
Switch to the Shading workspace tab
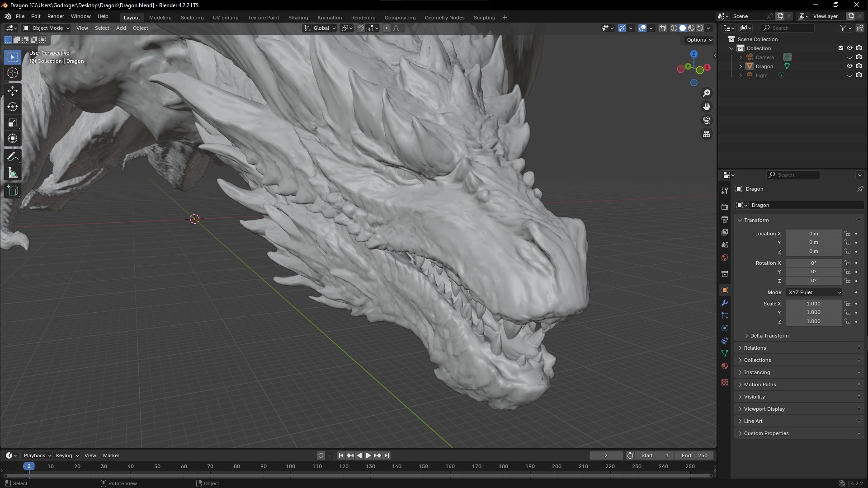298,18
